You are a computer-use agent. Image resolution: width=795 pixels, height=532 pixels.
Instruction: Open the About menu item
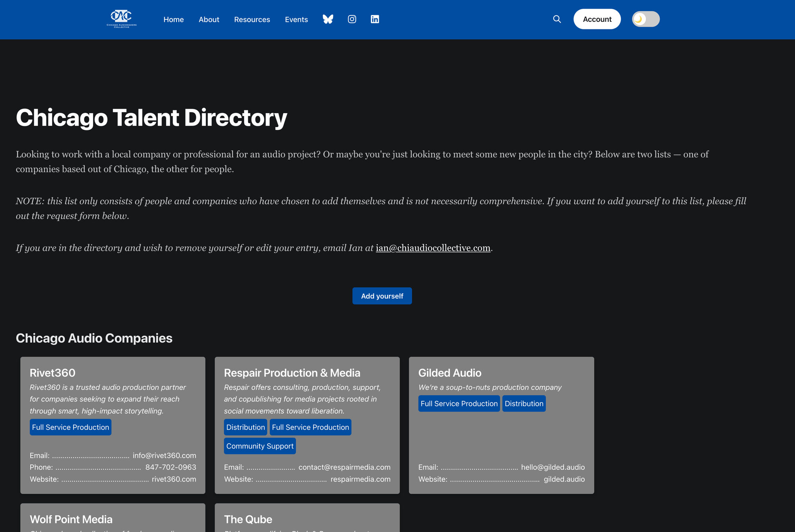point(209,19)
